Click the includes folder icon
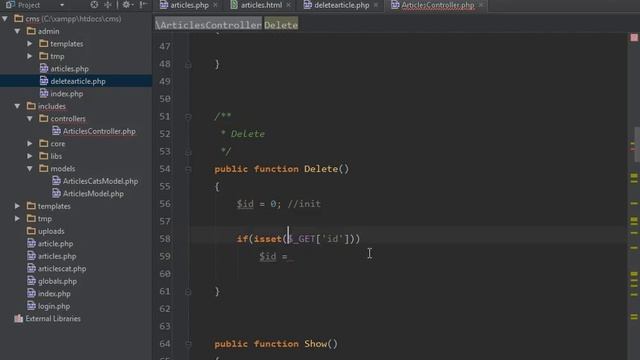 (31, 106)
